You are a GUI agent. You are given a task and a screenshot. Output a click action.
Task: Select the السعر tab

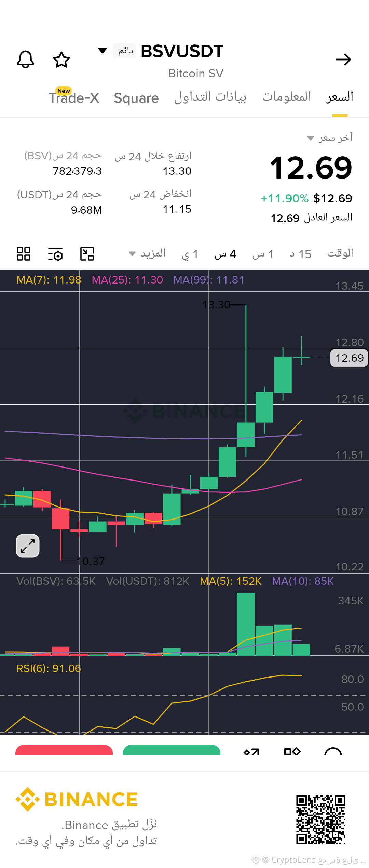click(x=340, y=97)
